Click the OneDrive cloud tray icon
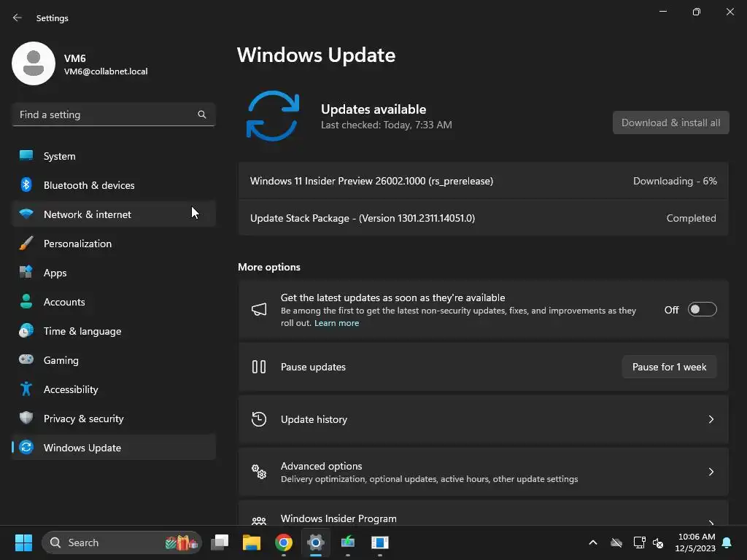This screenshot has width=747, height=560. point(616,542)
